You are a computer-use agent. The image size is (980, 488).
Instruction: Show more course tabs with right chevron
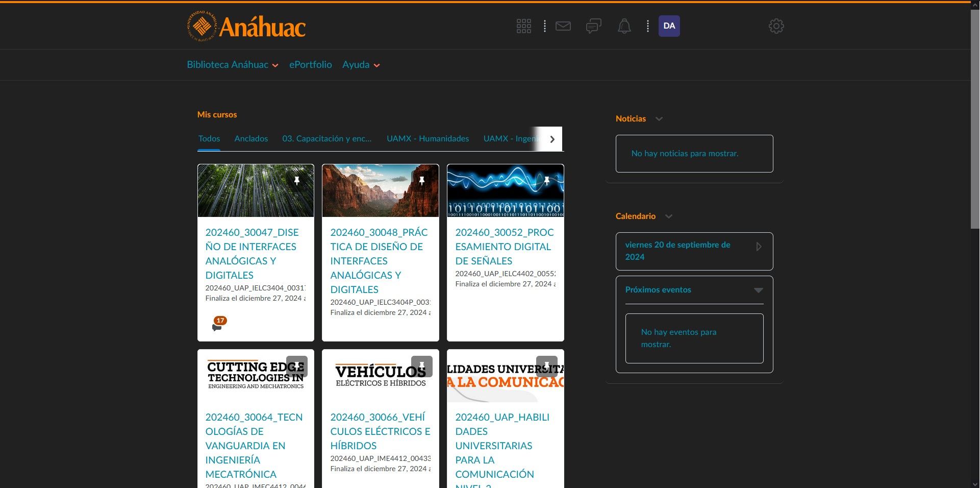pyautogui.click(x=552, y=139)
